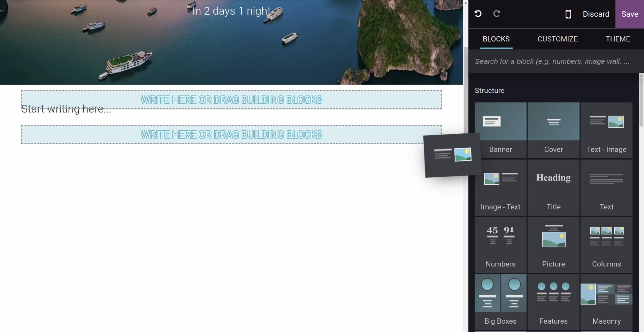Select the Text building block

click(x=606, y=188)
